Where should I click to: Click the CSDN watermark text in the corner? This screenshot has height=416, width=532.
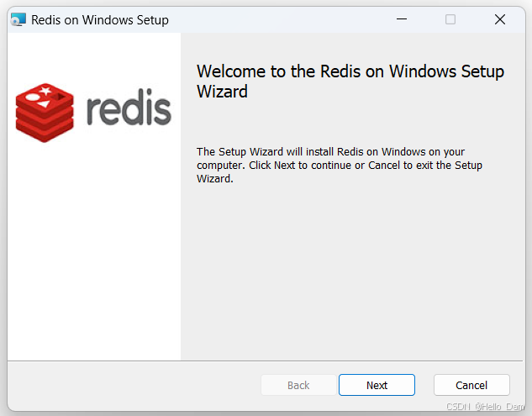tap(485, 407)
